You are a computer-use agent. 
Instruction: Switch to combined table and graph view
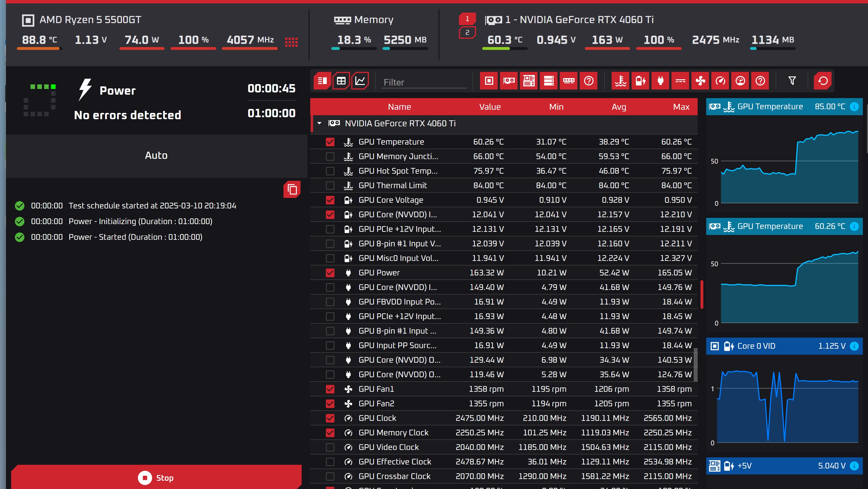pyautogui.click(x=322, y=81)
